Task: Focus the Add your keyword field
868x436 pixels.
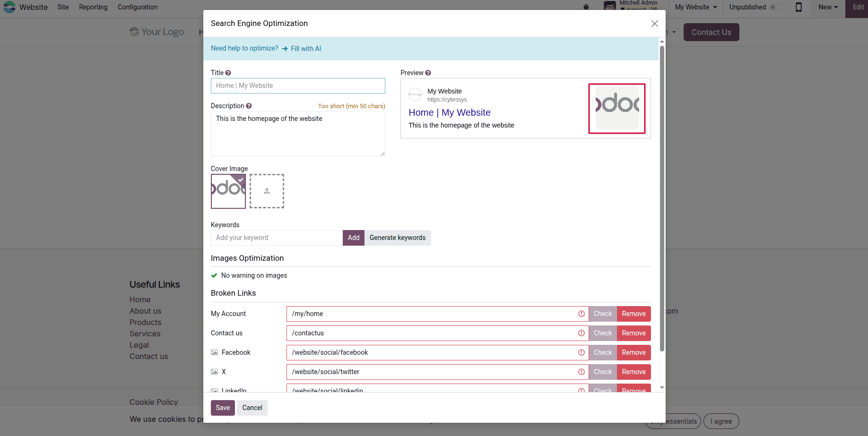Action: (277, 238)
